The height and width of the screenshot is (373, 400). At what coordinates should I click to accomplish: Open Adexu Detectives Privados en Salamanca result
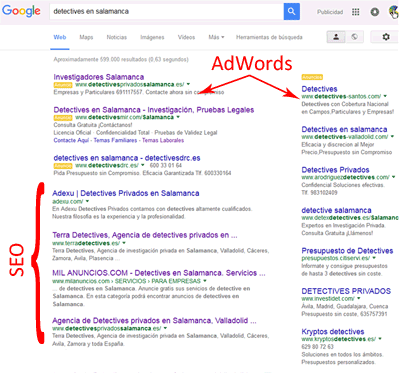126,193
